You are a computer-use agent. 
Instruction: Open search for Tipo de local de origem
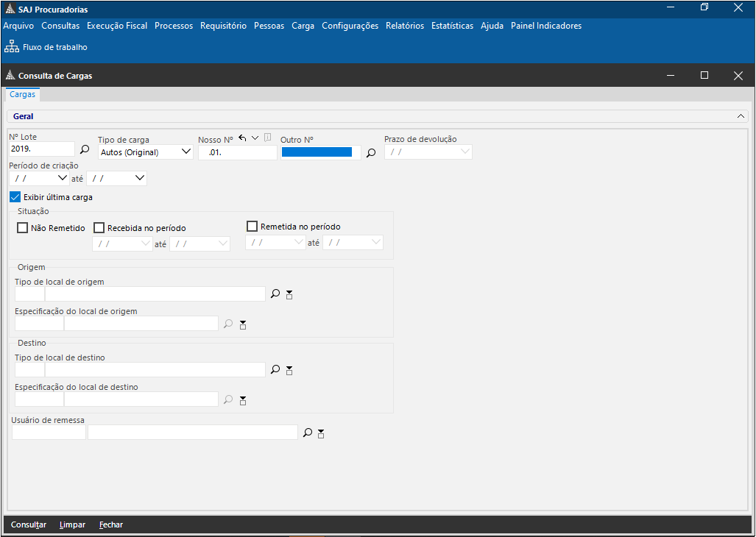coord(275,294)
